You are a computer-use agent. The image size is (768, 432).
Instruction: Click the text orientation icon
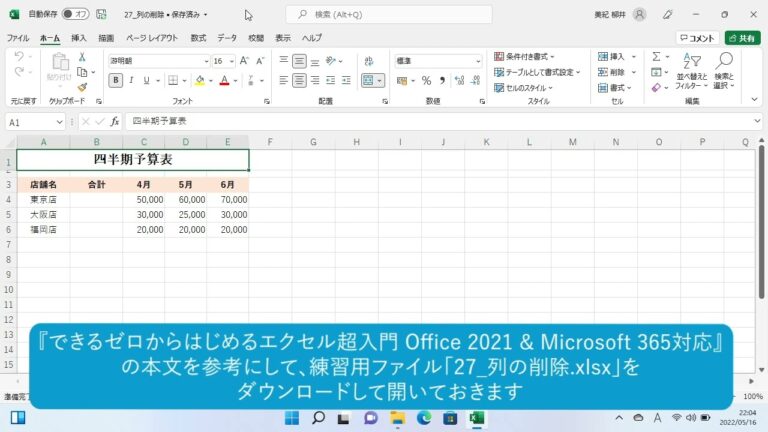(331, 61)
